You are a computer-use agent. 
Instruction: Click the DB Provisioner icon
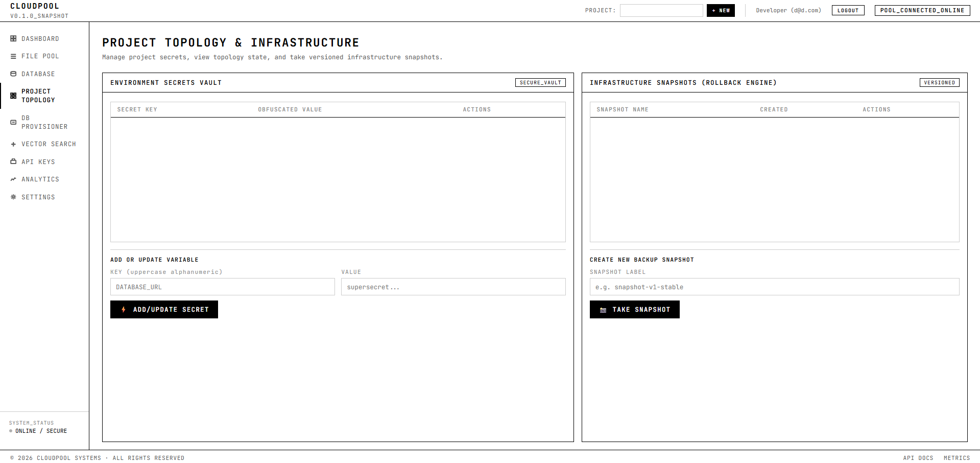13,122
